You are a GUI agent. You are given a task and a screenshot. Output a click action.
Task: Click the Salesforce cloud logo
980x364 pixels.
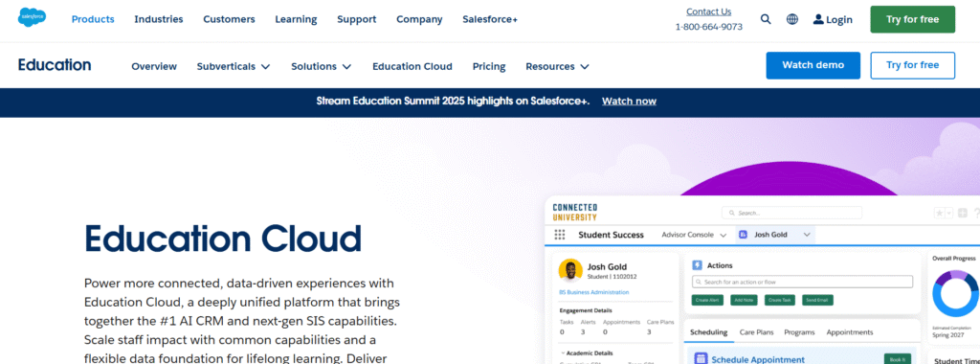pyautogui.click(x=32, y=17)
